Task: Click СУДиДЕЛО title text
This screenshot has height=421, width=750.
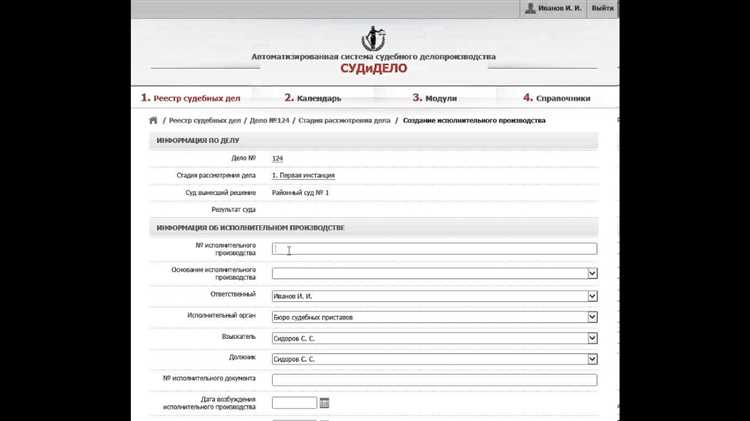Action: [x=374, y=68]
